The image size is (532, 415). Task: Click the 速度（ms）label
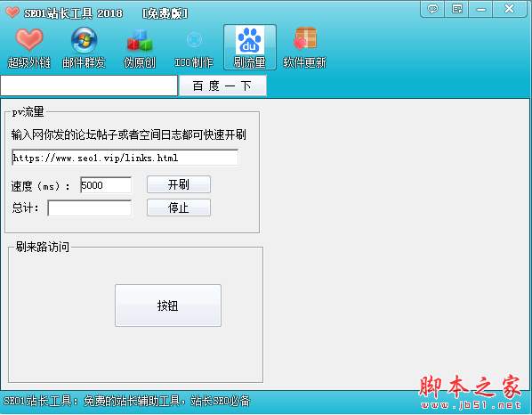40,186
